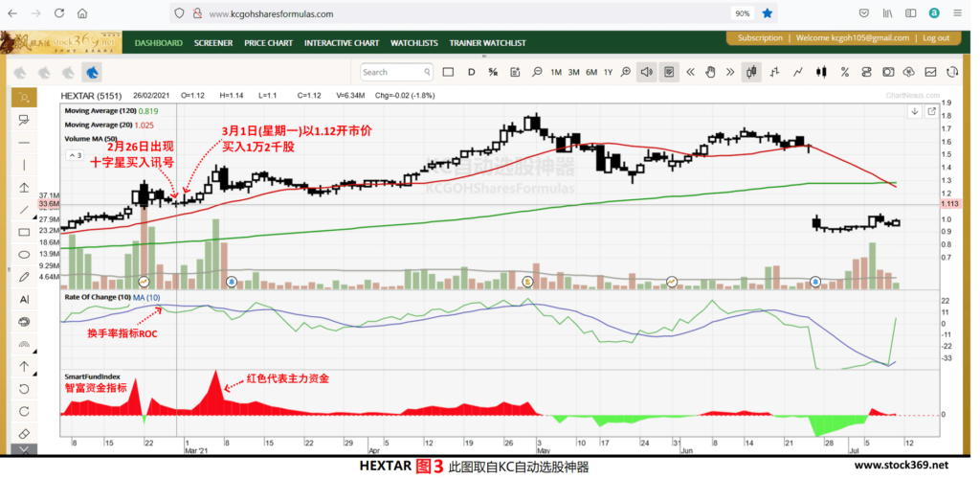Select the text annotation tool

point(24,300)
